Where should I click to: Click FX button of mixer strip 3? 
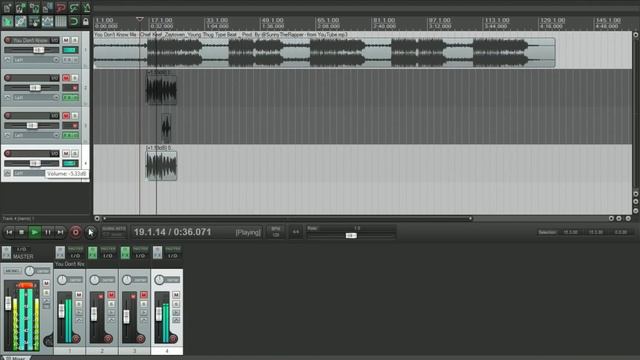125,252
